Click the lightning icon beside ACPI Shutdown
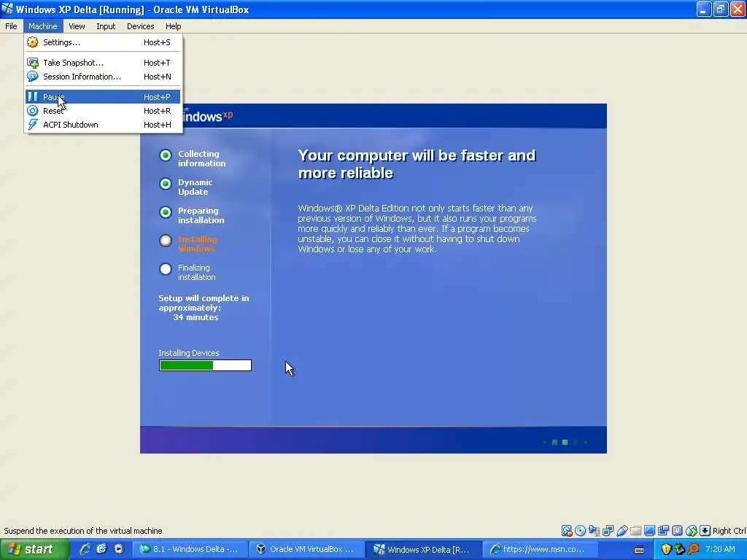Screen dimensions: 747x560 coord(32,124)
